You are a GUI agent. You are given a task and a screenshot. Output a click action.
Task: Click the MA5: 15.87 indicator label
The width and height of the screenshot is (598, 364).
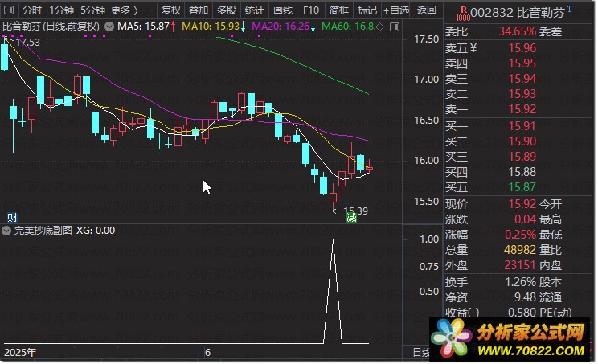143,27
